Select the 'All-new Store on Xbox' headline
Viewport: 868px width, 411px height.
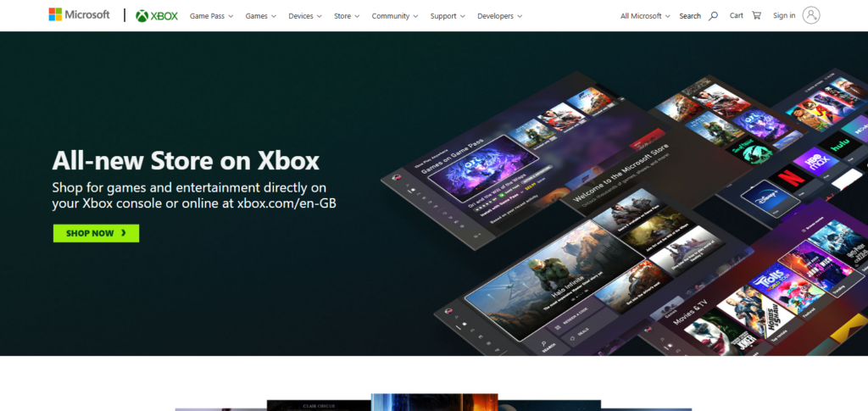click(x=186, y=160)
